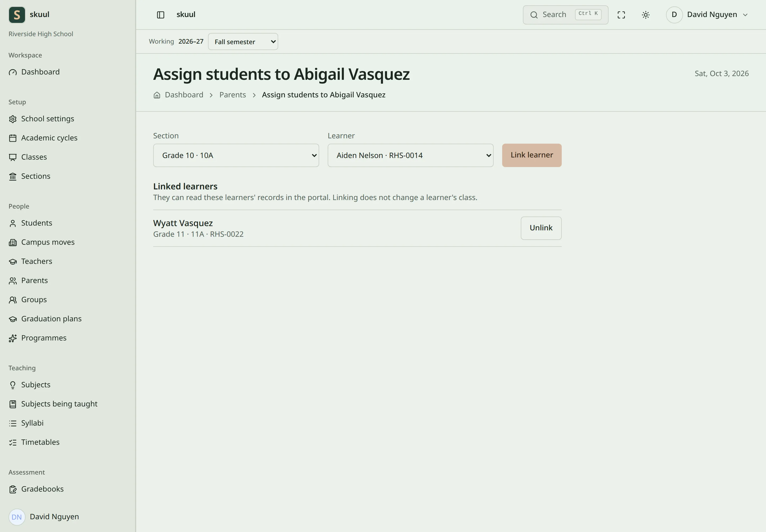The height and width of the screenshot is (532, 766).
Task: Click the D avatar in the header
Action: click(x=674, y=15)
